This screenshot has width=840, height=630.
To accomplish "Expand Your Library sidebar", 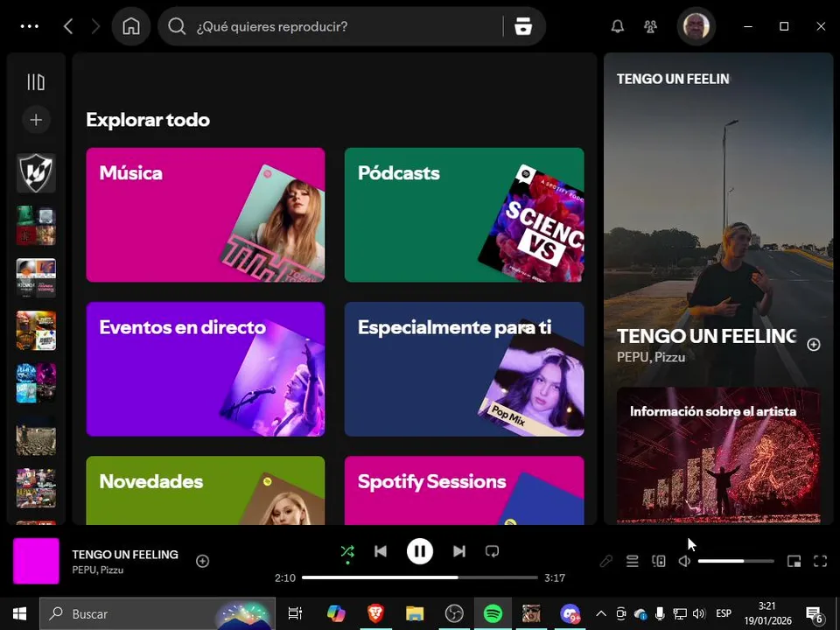I will coord(36,82).
